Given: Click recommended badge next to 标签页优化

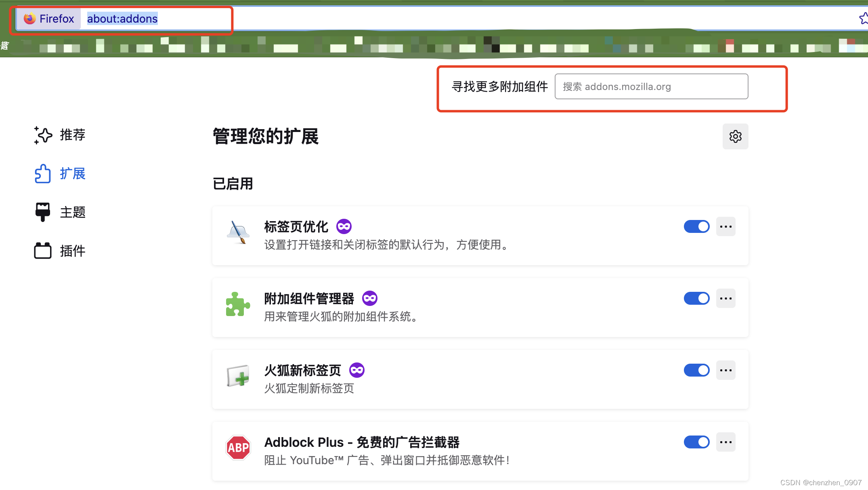Looking at the screenshot, I should point(344,226).
